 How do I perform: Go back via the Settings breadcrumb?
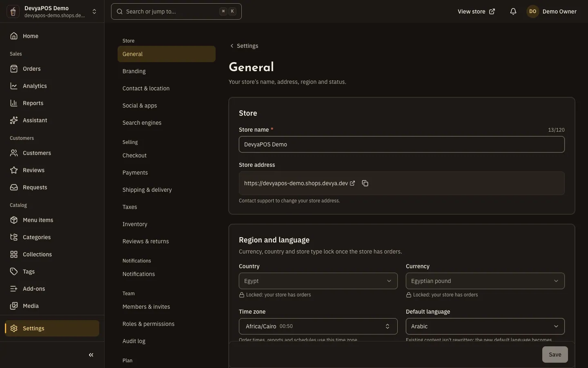[x=244, y=46]
